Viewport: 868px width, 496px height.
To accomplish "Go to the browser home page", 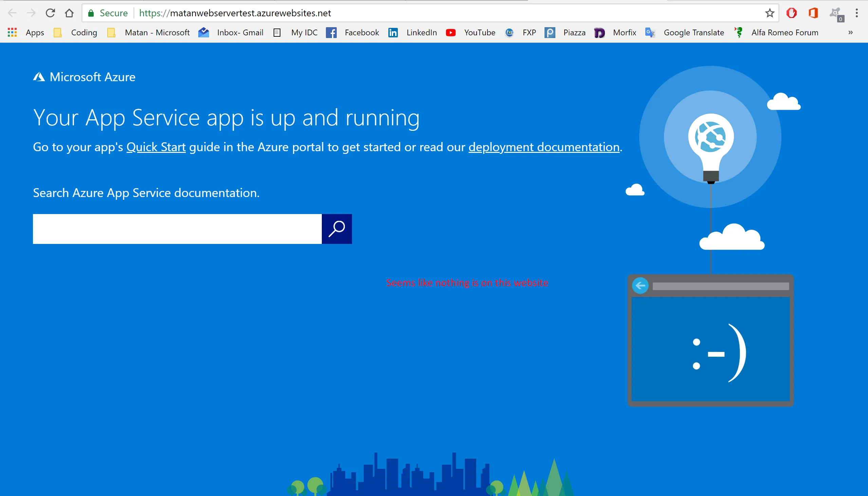I will tap(69, 13).
